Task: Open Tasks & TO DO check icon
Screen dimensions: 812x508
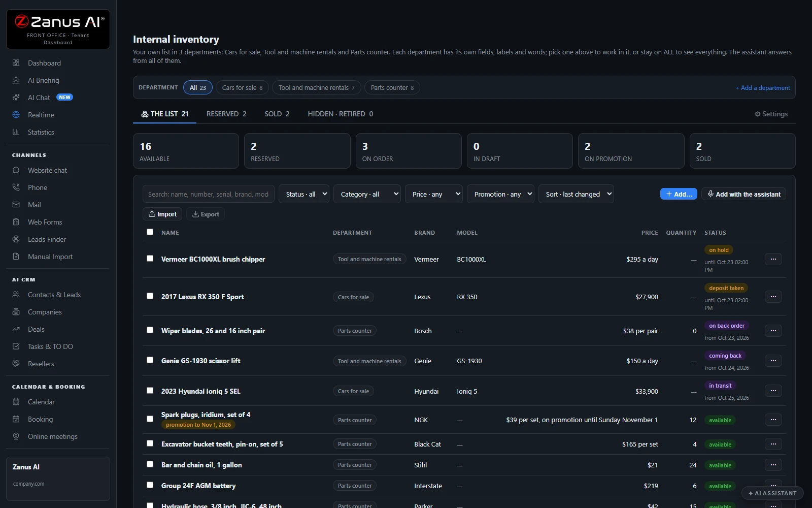Action: pos(16,346)
